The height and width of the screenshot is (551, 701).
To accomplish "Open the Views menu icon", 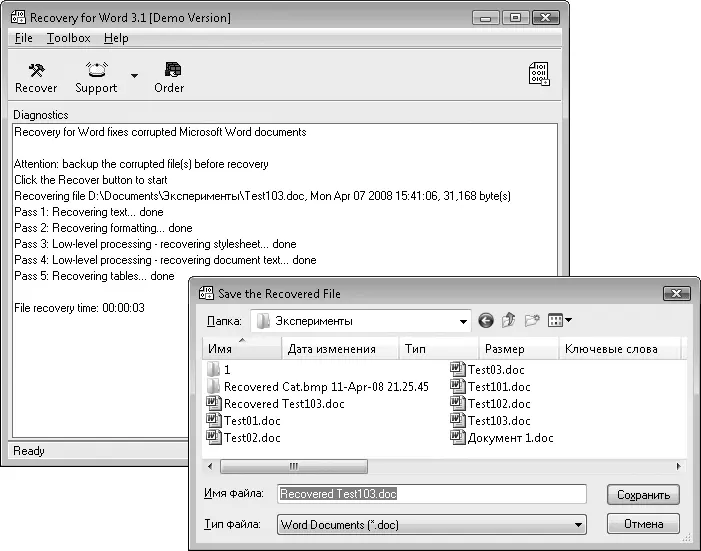I will 560,321.
